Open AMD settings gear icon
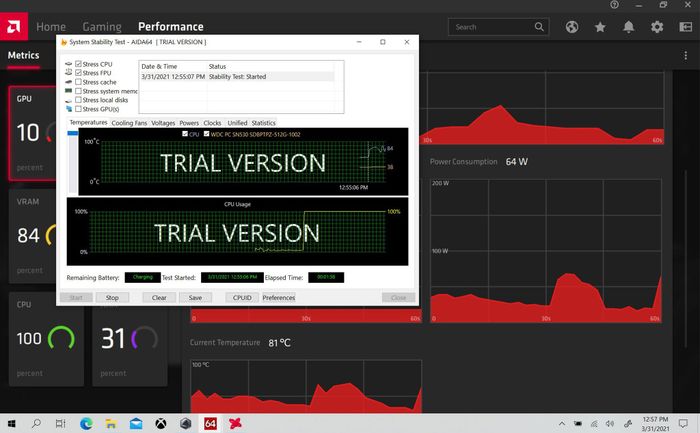700x433 pixels. (657, 27)
